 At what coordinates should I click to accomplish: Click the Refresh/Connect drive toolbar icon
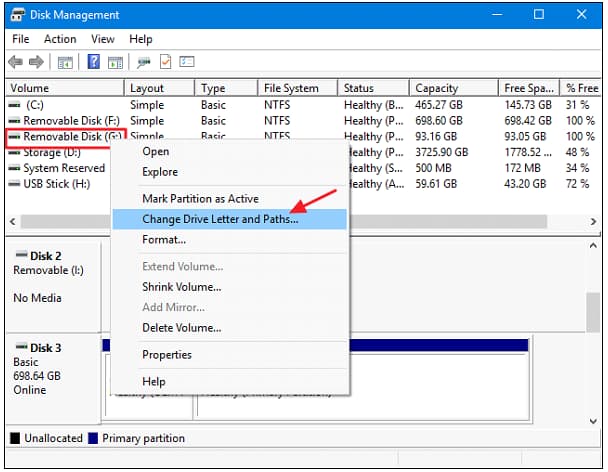click(x=143, y=62)
